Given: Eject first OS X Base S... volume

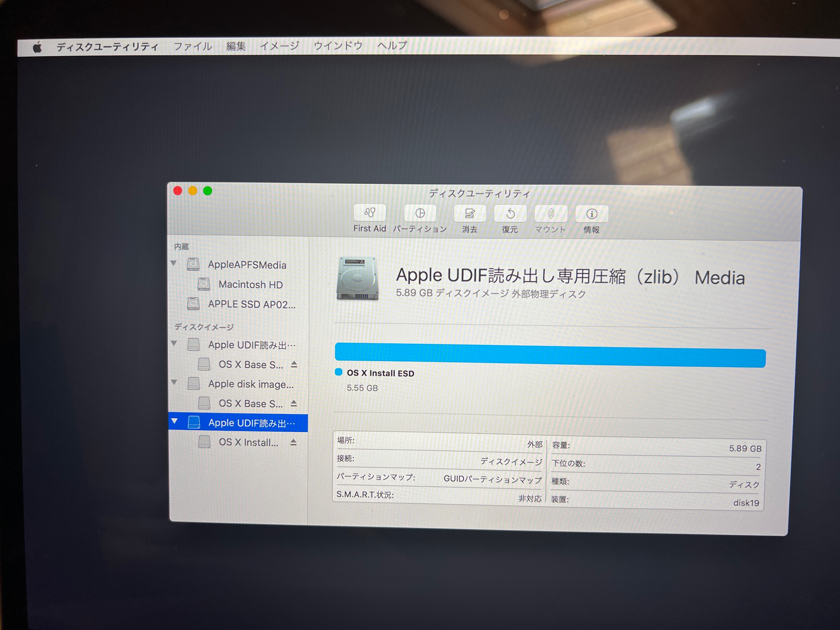Looking at the screenshot, I should click(x=294, y=365).
